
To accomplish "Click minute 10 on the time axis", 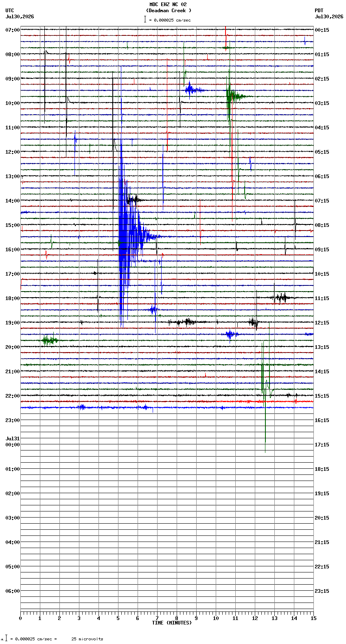I will click(x=216, y=618).
